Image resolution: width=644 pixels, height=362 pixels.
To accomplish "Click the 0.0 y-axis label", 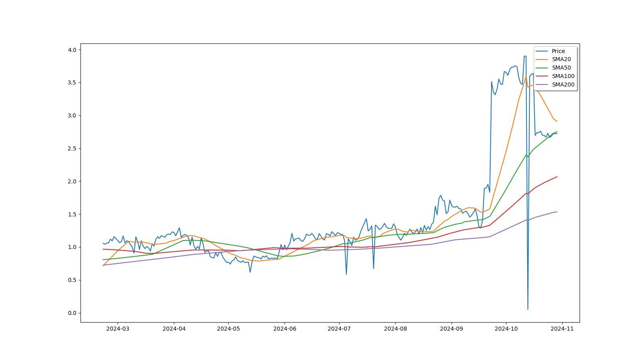I will pos(72,313).
